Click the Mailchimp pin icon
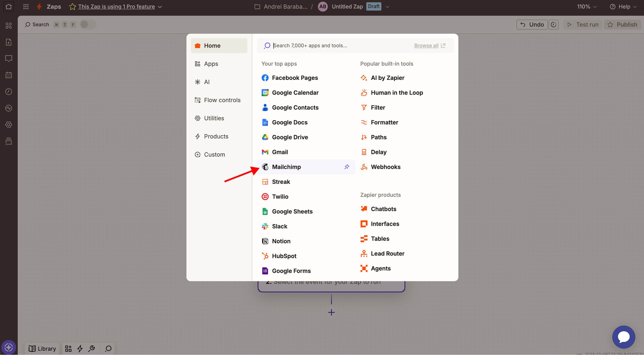644x355 pixels. [x=347, y=167]
